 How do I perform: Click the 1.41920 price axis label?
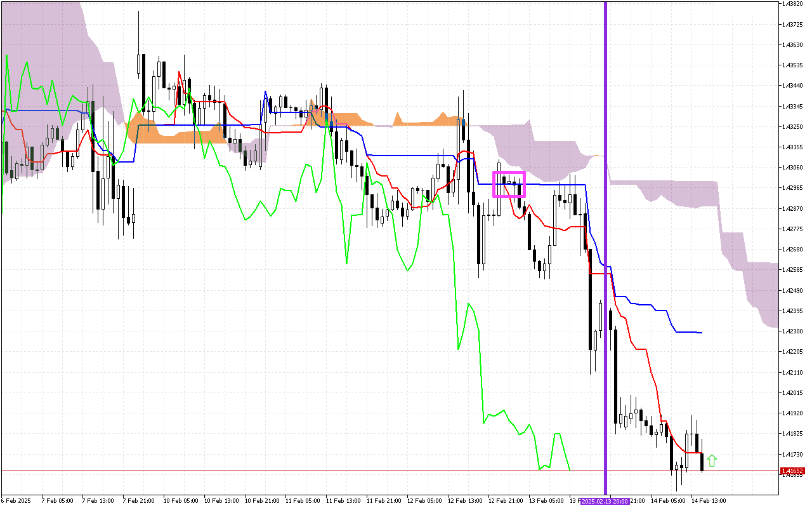[x=793, y=413]
